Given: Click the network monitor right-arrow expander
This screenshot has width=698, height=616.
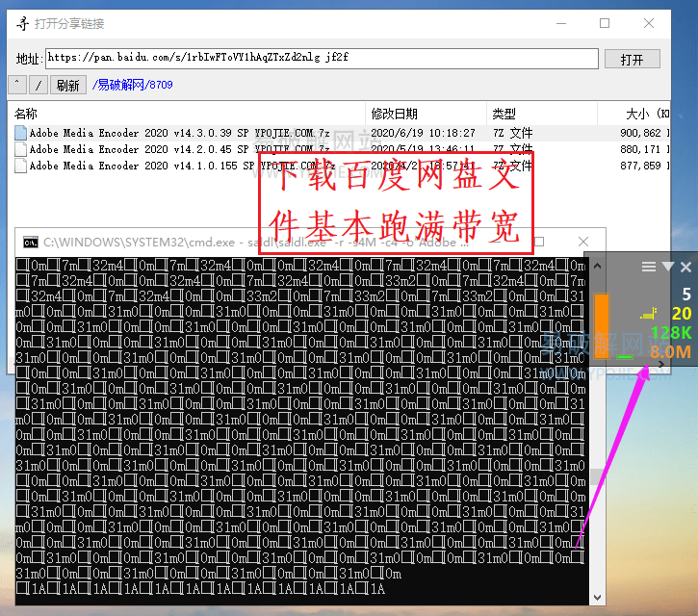Looking at the screenshot, I should tap(661, 364).
